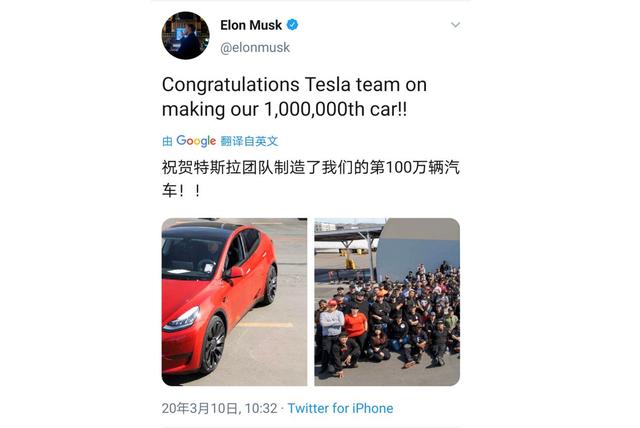Open the @elonmusk handle link
640x428 pixels.
254,46
